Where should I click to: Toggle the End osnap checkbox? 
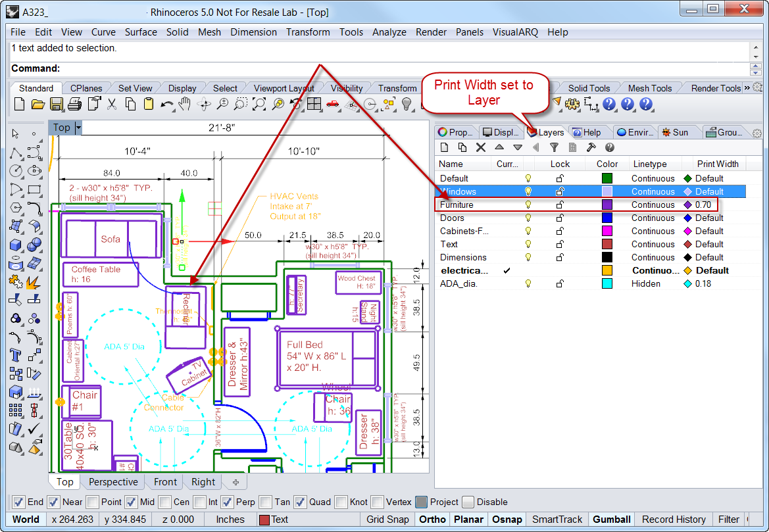pos(18,502)
